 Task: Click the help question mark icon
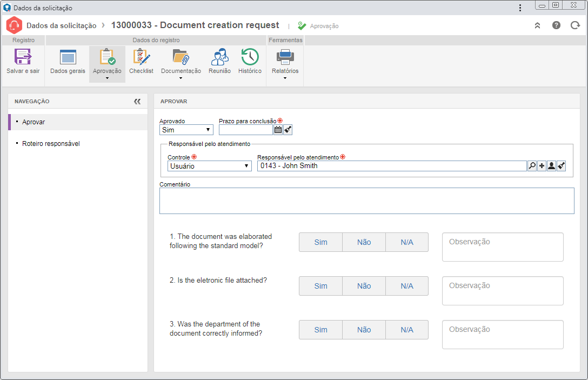click(556, 25)
